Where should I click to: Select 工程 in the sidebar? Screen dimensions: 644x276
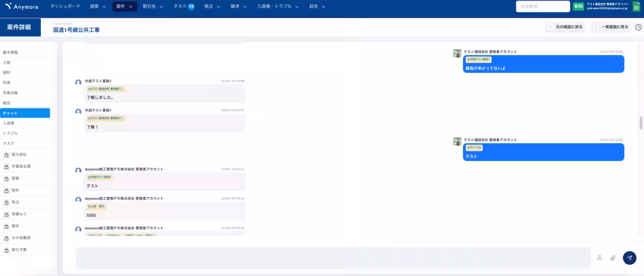pyautogui.click(x=25, y=62)
